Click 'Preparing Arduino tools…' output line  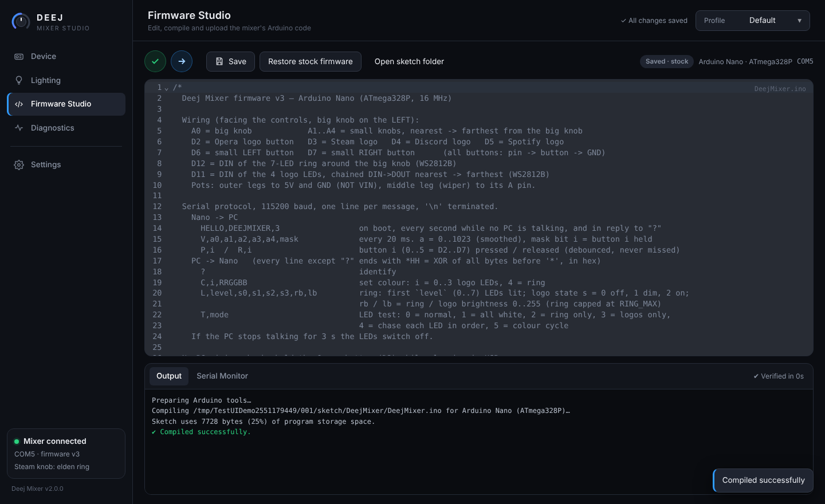(x=202, y=400)
